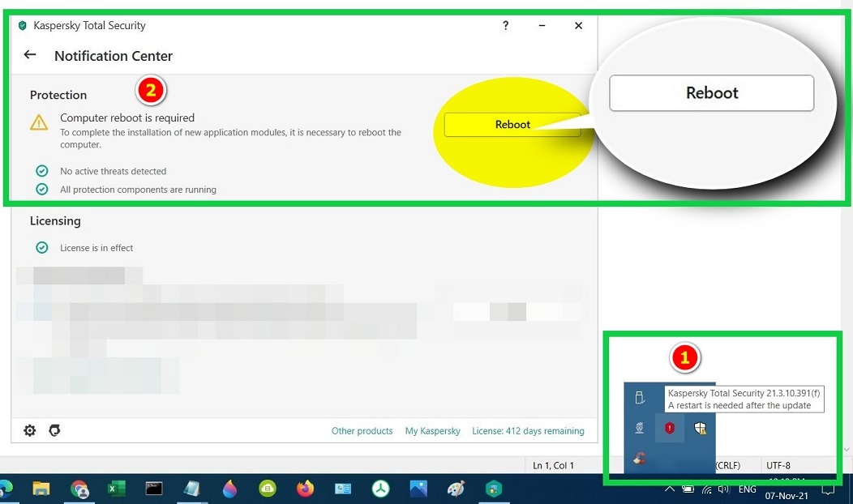The image size is (853, 504).
Task: Open Kaspersky help question mark
Action: (505, 26)
